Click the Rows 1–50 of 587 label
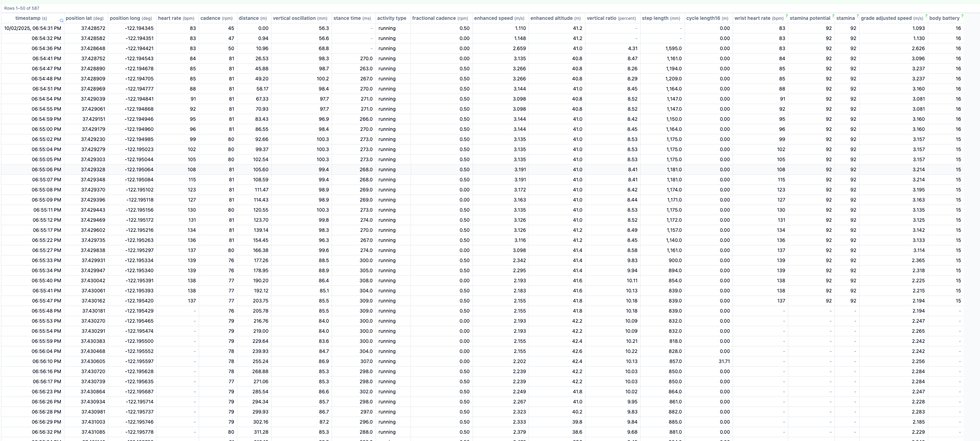 click(x=22, y=8)
